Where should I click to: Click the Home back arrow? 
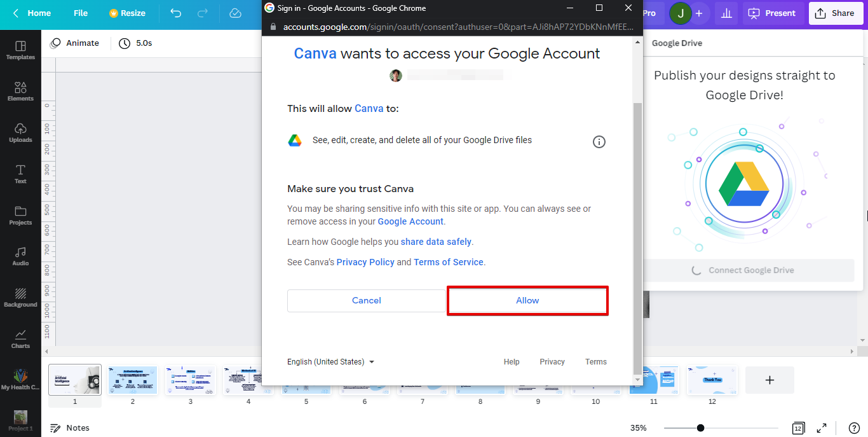pos(16,13)
